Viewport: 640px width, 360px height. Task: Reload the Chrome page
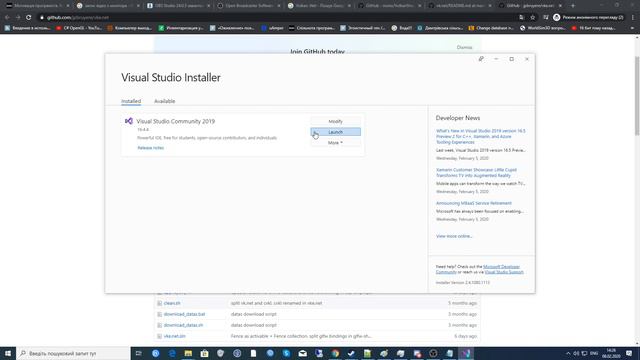[29, 18]
